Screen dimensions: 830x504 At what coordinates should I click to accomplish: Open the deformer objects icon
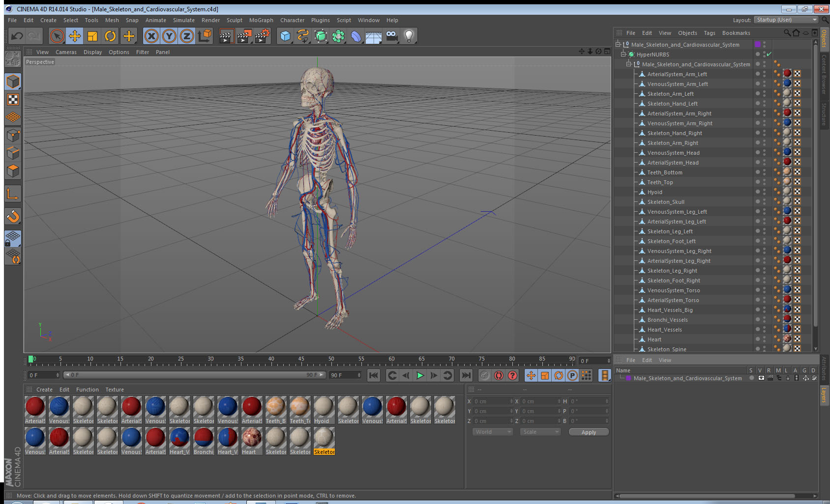356,36
